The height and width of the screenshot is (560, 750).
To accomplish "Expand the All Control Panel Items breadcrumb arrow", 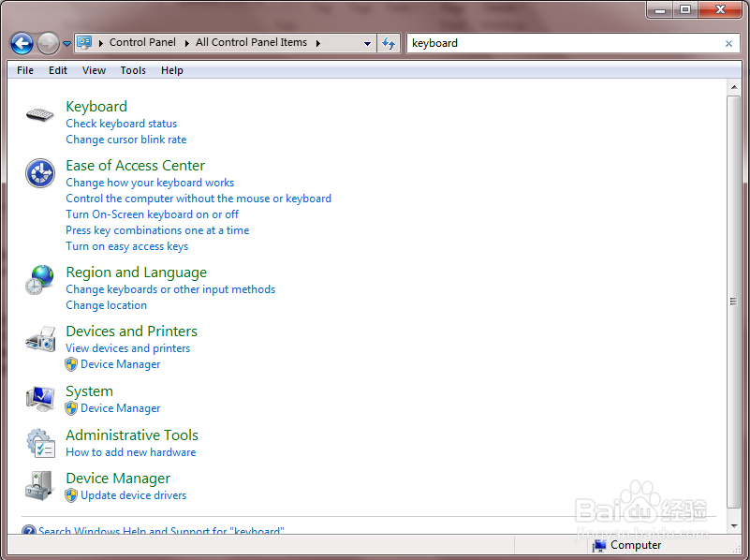I will point(318,43).
